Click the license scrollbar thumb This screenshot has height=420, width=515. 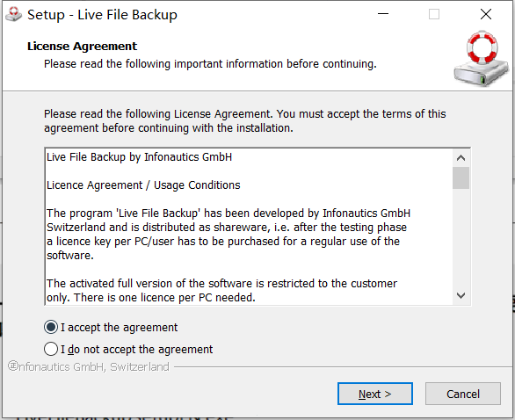[x=461, y=178]
